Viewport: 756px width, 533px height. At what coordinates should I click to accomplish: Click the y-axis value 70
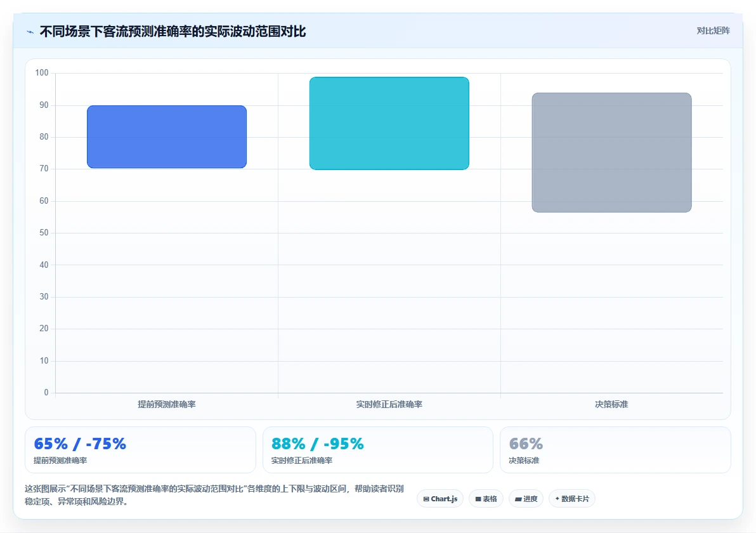(44, 169)
